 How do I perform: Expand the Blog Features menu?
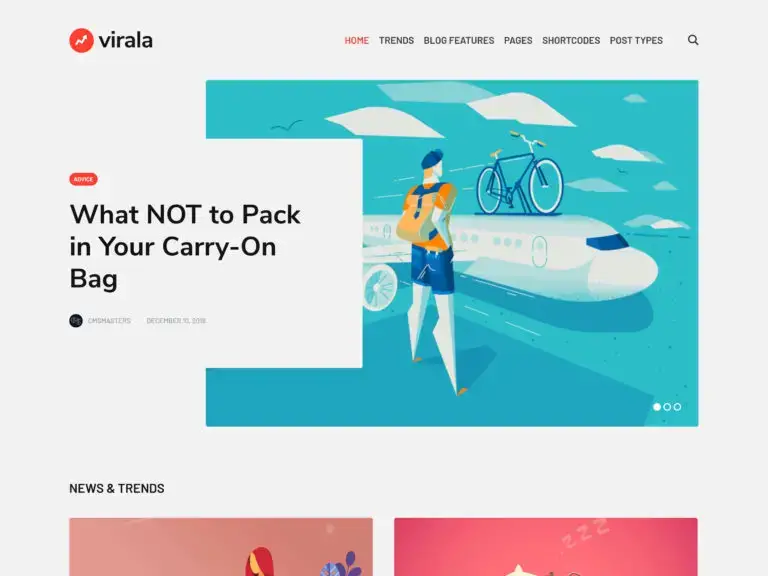[459, 41]
